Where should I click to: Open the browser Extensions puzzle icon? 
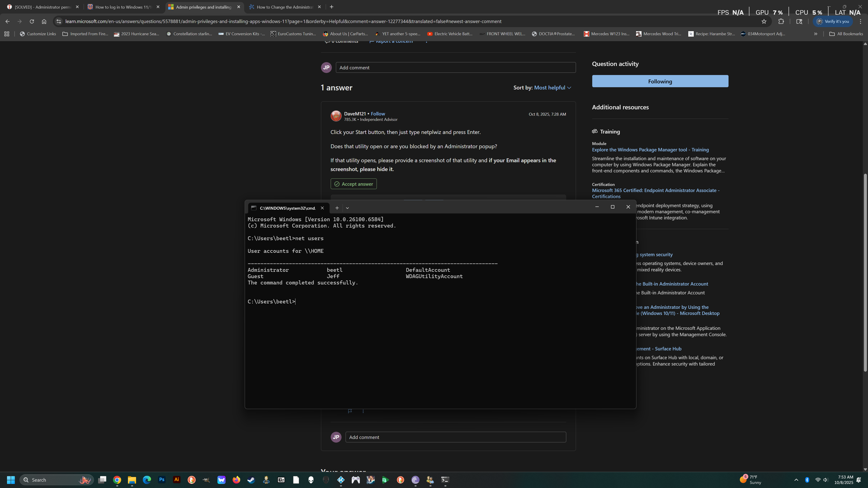781,21
